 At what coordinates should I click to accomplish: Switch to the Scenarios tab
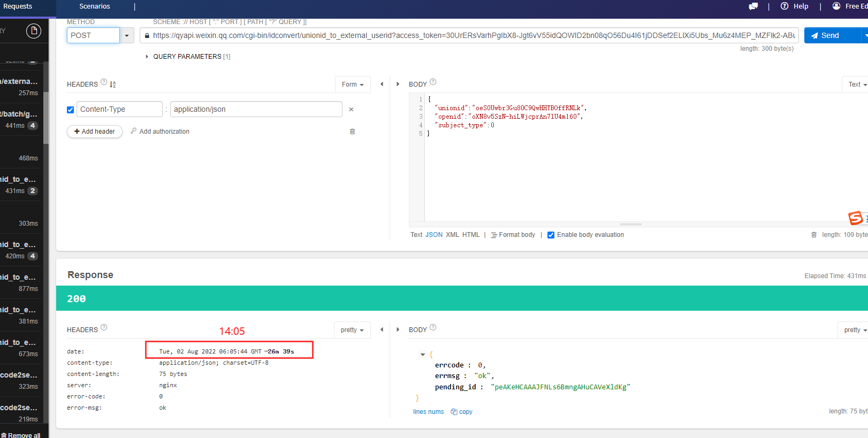point(95,6)
